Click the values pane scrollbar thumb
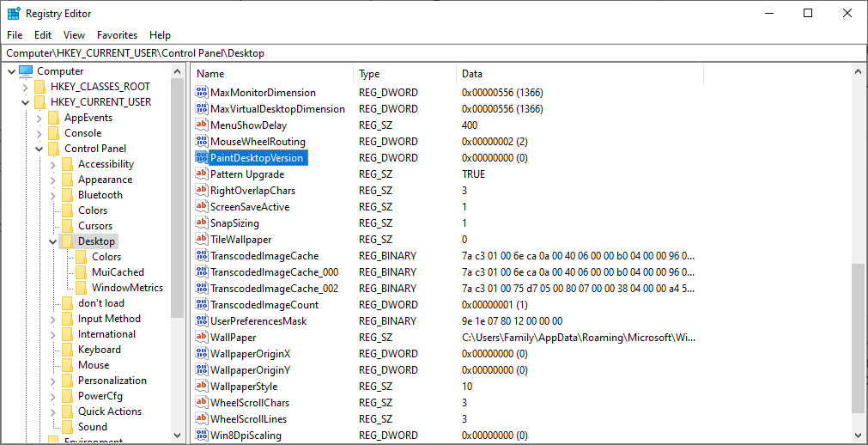The image size is (868, 445). (x=858, y=337)
